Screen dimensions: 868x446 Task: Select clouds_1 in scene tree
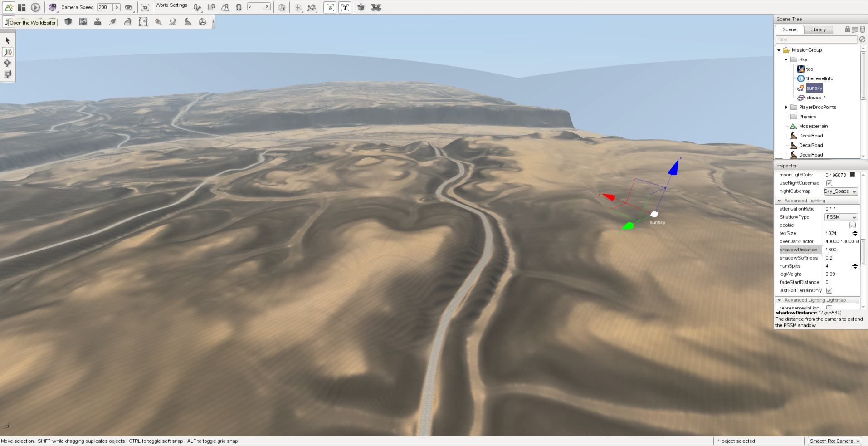pyautogui.click(x=816, y=98)
